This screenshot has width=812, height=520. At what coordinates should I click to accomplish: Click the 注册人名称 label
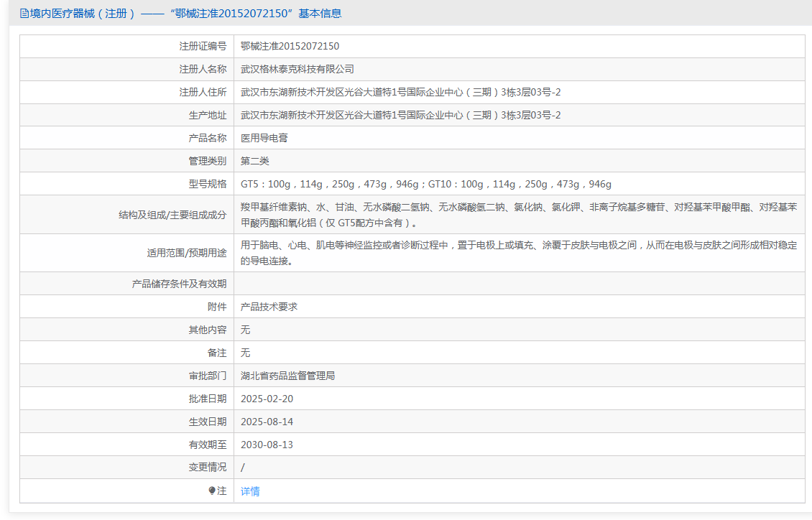pos(203,69)
